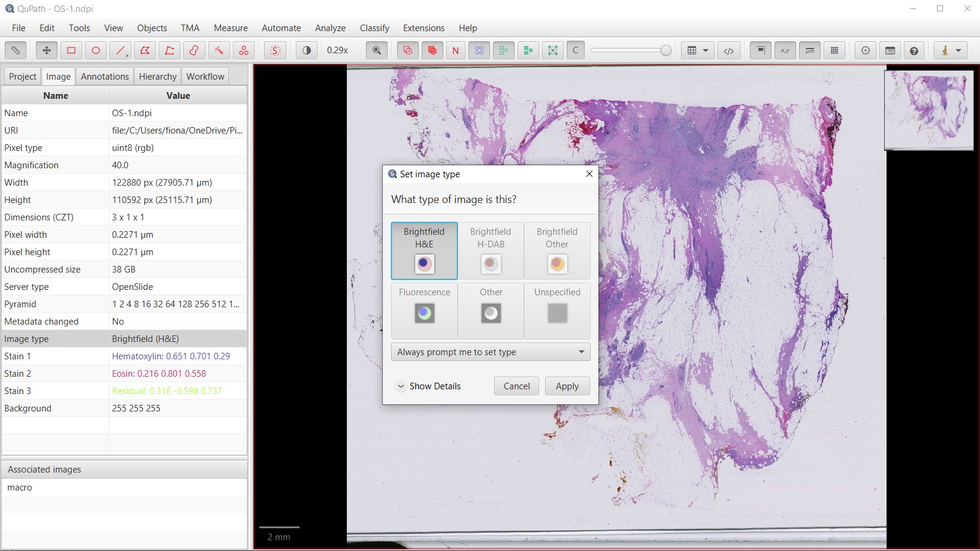Screen dimensions: 980x551
Task: Click the Cancel button
Action: pyautogui.click(x=516, y=386)
